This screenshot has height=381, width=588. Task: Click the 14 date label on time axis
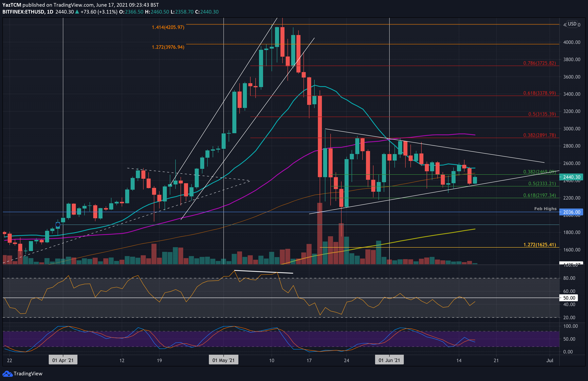coord(459,361)
